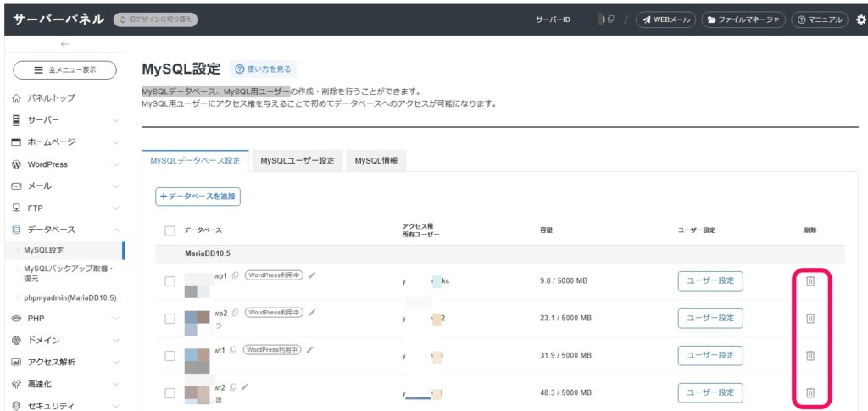Show all menus with 全メニュー表示 button
The image size is (868, 411).
click(x=64, y=70)
